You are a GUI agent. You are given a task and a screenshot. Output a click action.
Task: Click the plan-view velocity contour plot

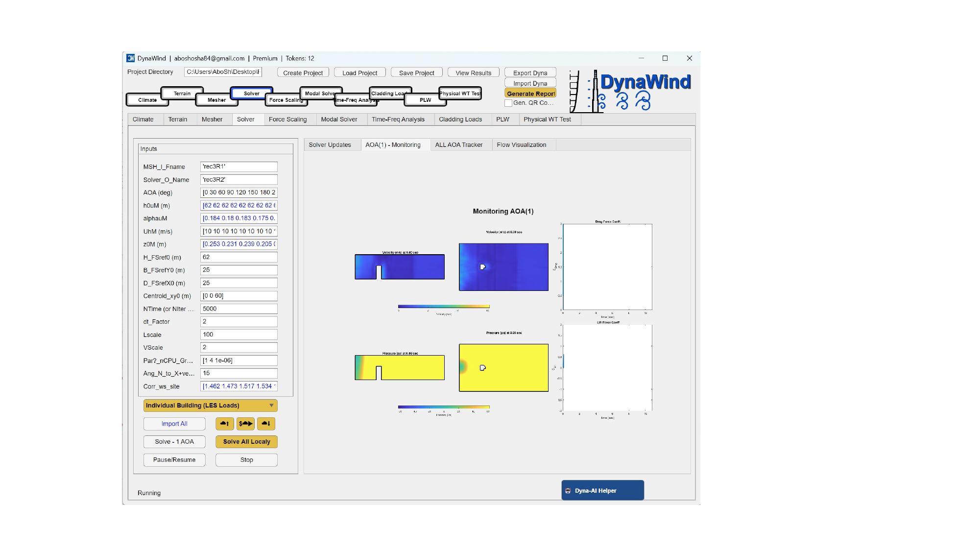[503, 267]
